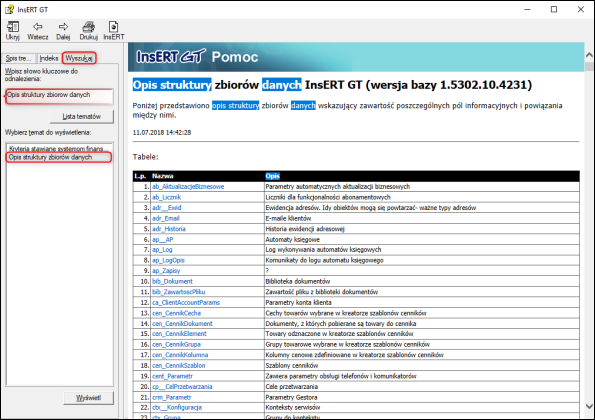595x420 pixels.
Task: Click description 'Parametry Gestora'
Action: pos(291,397)
